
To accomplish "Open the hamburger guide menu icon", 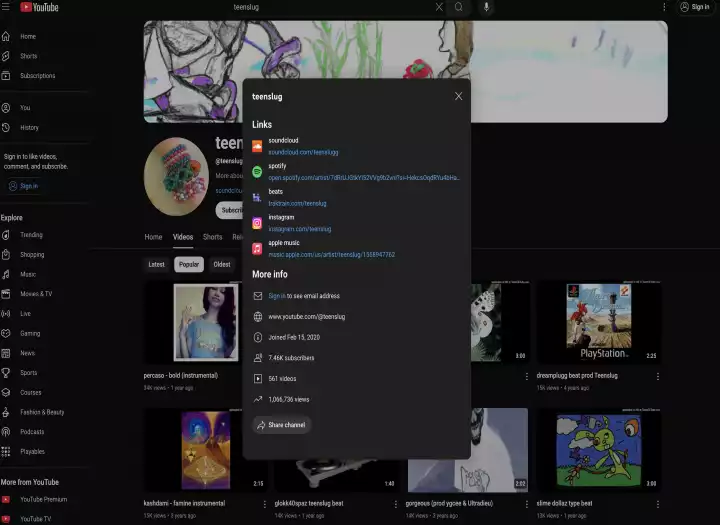I will tap(6, 6).
